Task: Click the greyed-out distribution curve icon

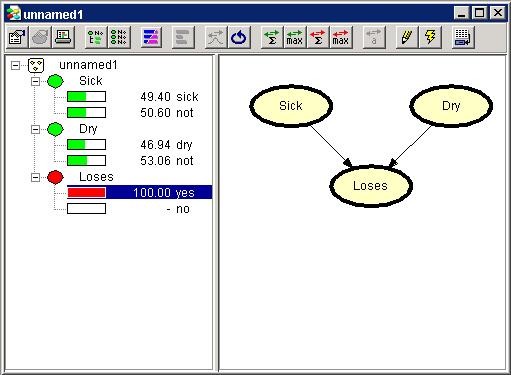Action: click(x=216, y=37)
